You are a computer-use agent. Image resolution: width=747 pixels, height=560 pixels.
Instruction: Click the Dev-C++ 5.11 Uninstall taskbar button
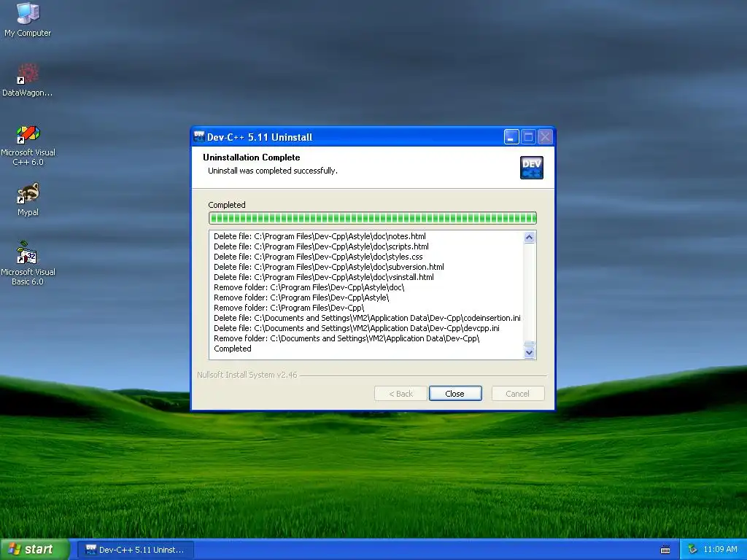[135, 550]
